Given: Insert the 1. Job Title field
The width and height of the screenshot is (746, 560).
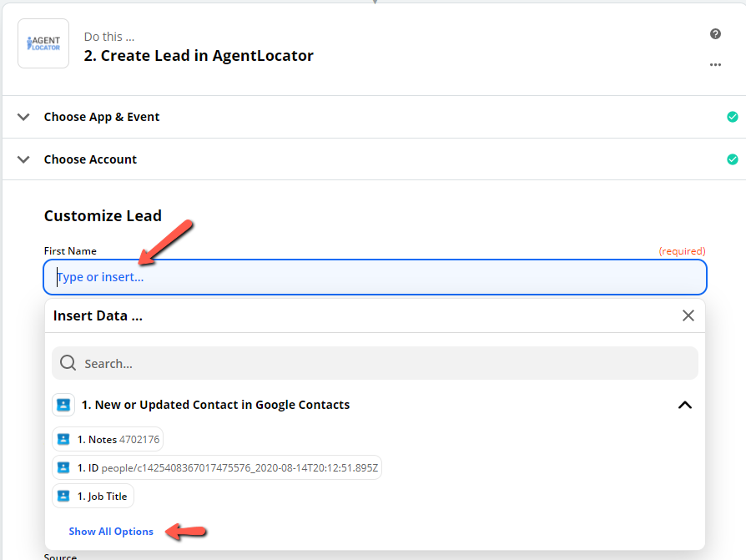Looking at the screenshot, I should pyautogui.click(x=93, y=497).
